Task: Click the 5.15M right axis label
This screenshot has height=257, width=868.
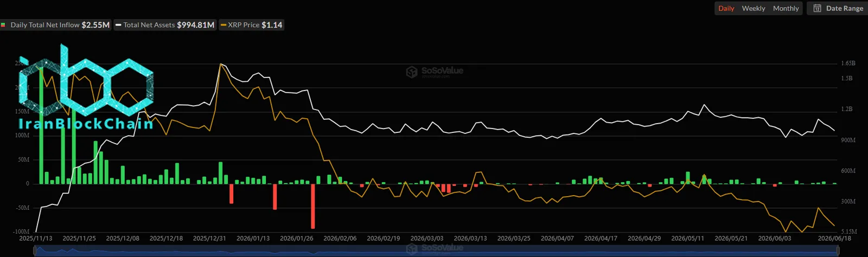Action: [849, 232]
